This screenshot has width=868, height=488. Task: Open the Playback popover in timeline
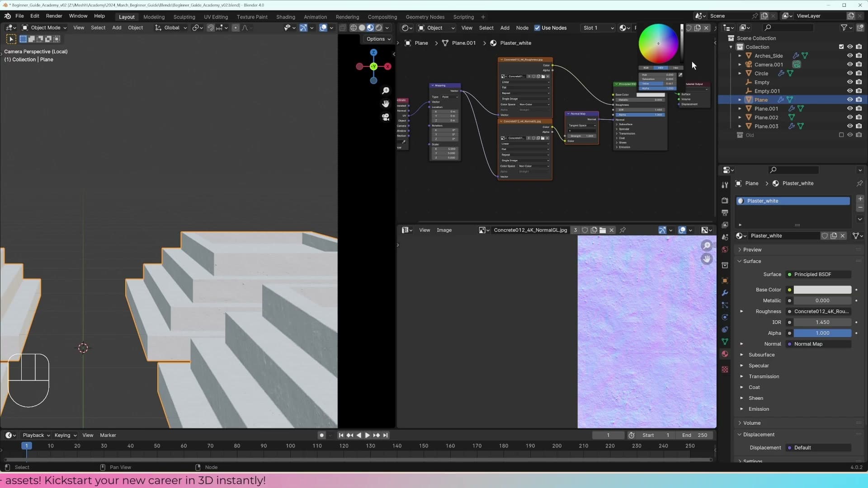(36, 436)
